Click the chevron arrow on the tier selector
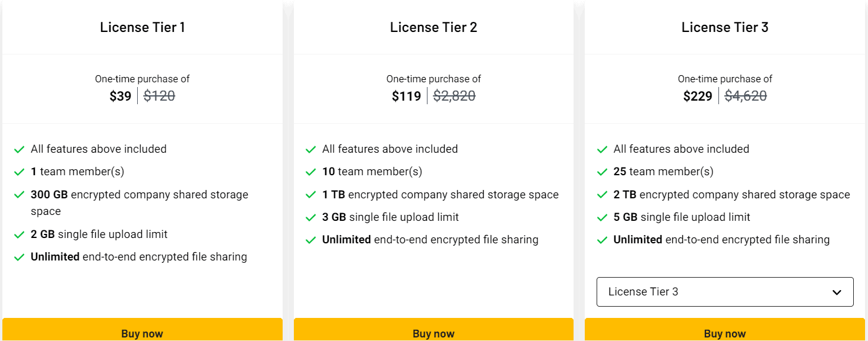This screenshot has width=868, height=341. (x=836, y=292)
